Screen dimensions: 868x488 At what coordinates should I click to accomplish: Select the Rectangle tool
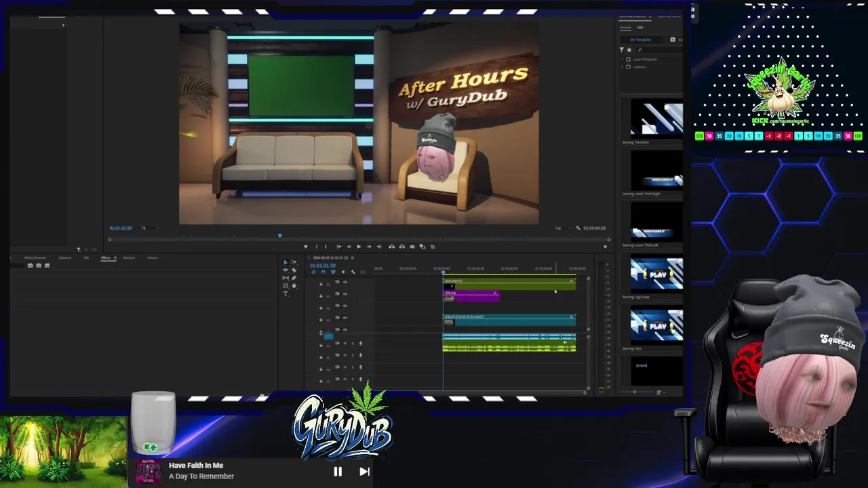click(285, 286)
